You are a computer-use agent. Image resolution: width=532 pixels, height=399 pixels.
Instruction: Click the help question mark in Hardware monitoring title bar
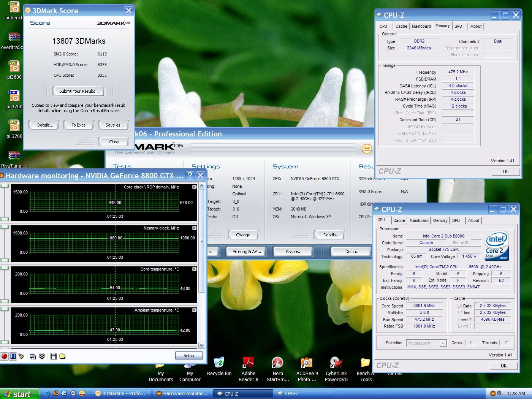click(x=190, y=175)
